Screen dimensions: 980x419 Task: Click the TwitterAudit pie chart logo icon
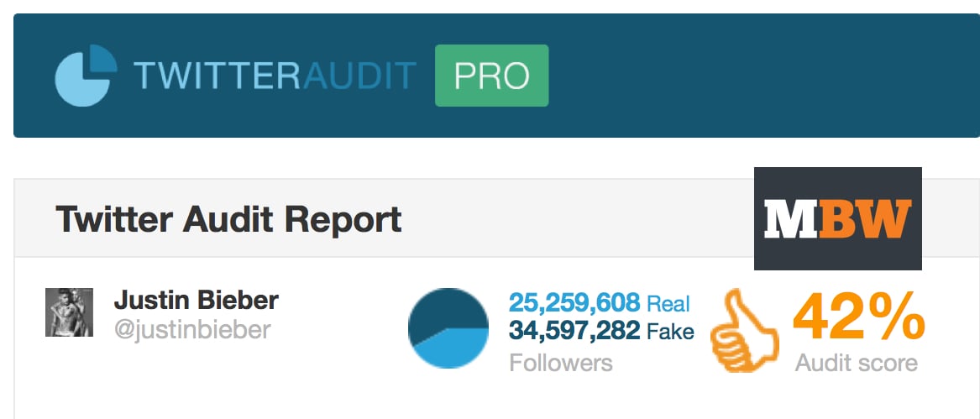(86, 75)
